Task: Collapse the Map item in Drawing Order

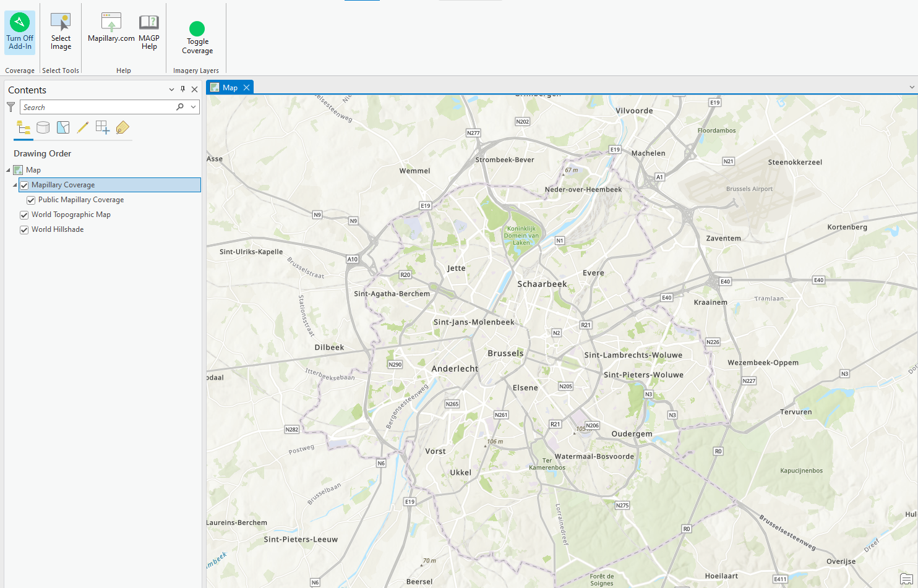Action: click(x=8, y=169)
